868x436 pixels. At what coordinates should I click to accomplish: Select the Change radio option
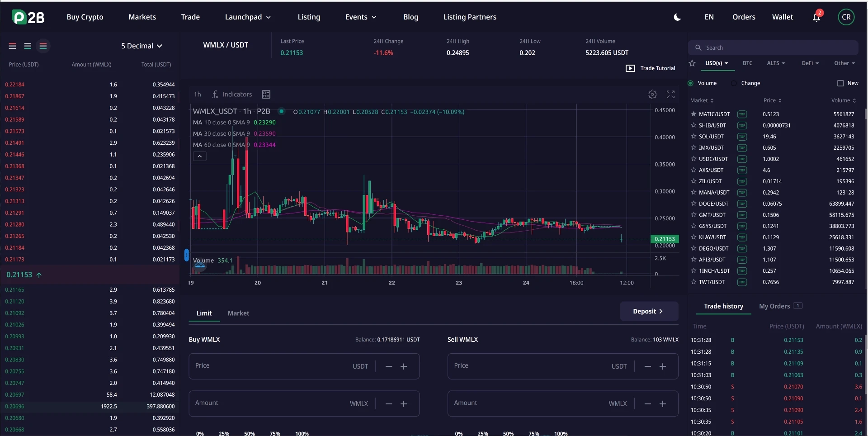734,83
